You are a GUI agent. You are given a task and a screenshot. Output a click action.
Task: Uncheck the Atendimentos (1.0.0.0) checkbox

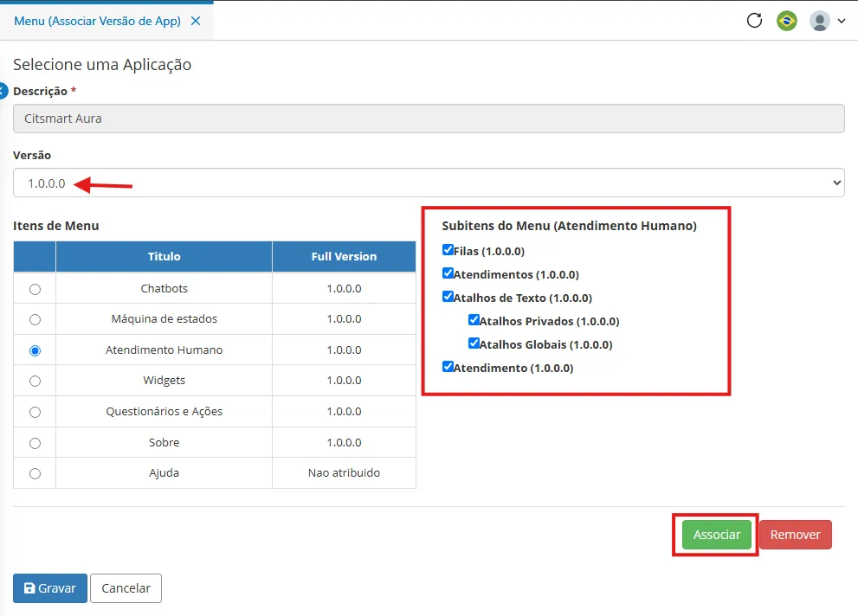448,273
